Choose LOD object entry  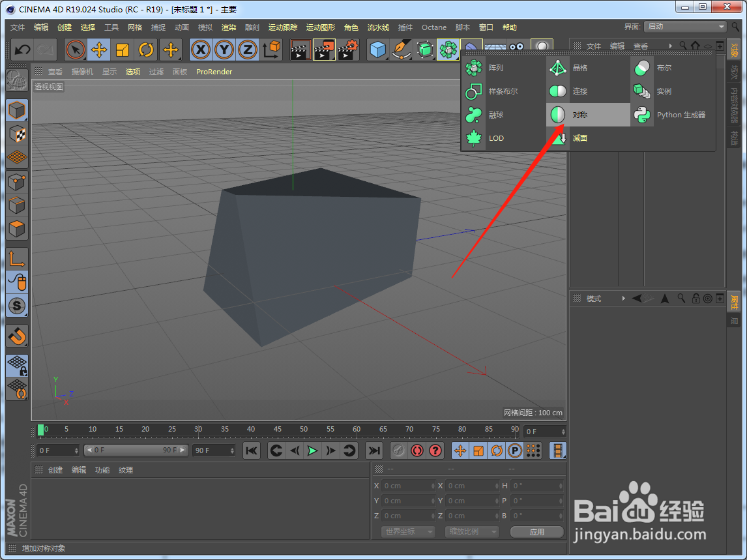503,138
